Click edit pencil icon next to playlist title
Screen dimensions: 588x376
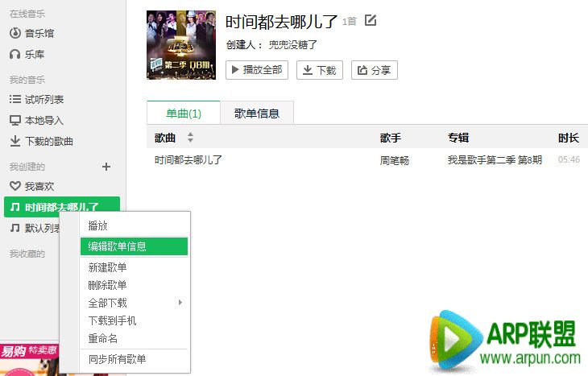click(x=371, y=20)
